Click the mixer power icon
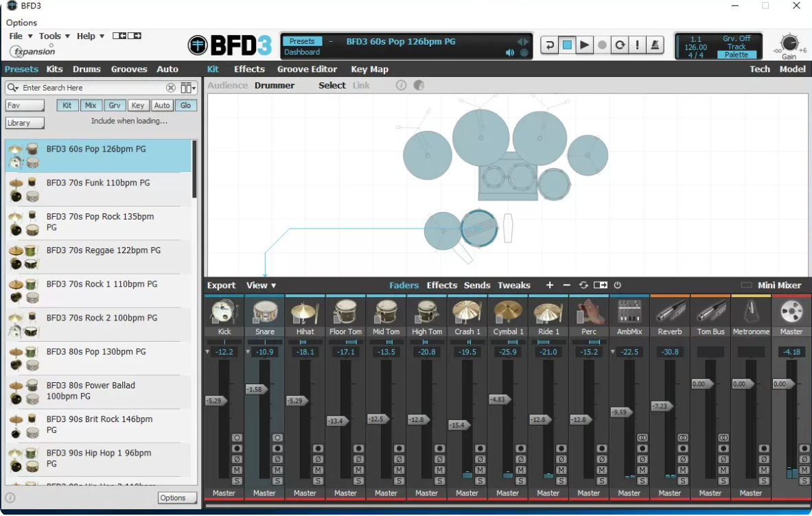This screenshot has width=812, height=516. (x=617, y=285)
